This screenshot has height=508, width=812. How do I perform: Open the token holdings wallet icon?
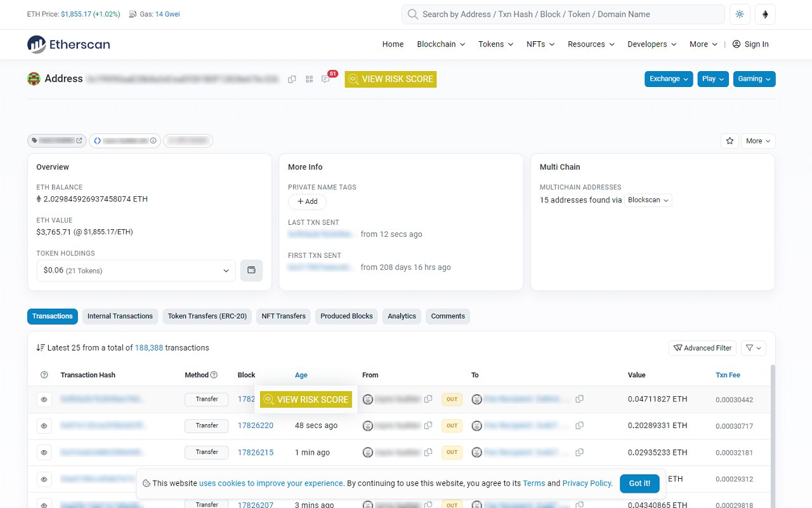251,271
